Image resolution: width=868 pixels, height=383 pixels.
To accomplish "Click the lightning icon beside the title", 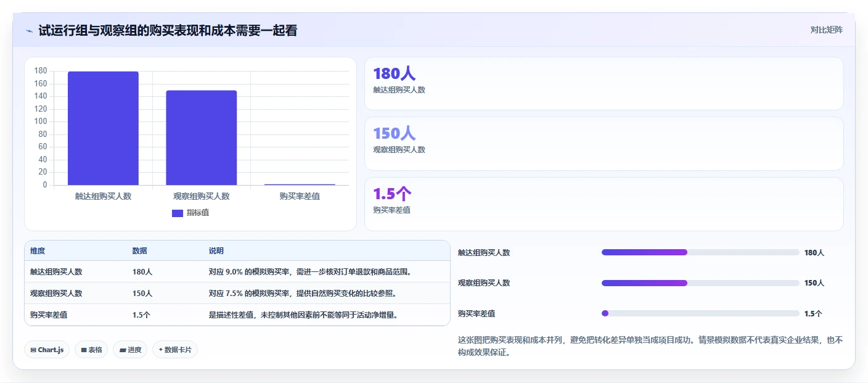I will click(29, 31).
